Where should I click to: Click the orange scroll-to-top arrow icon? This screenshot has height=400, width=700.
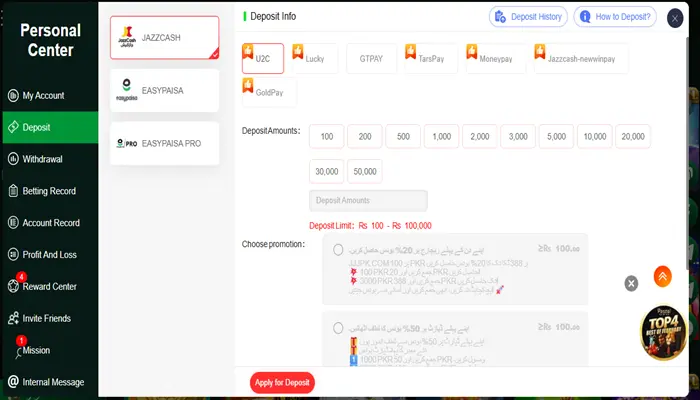pos(662,275)
